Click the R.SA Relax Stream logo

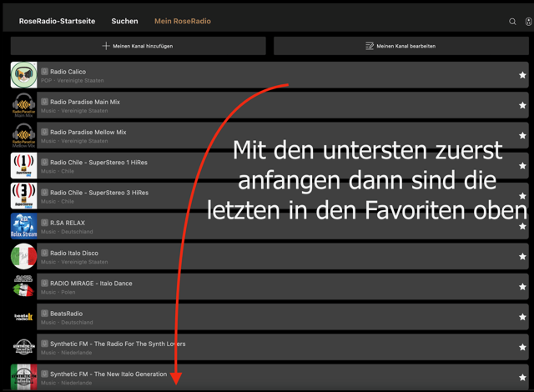24,226
